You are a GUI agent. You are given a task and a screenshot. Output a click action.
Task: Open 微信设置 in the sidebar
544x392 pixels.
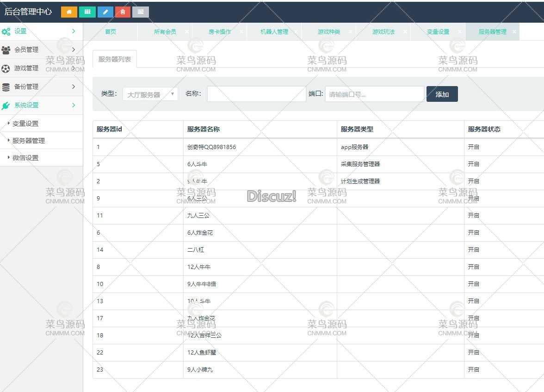click(x=25, y=158)
